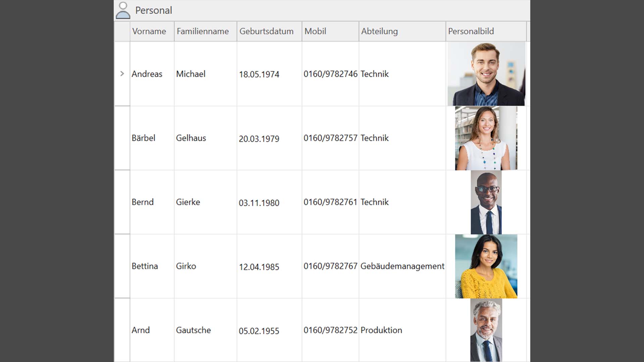
Task: Open Bärbel Gelhaus's portrait photo
Action: pos(486,138)
